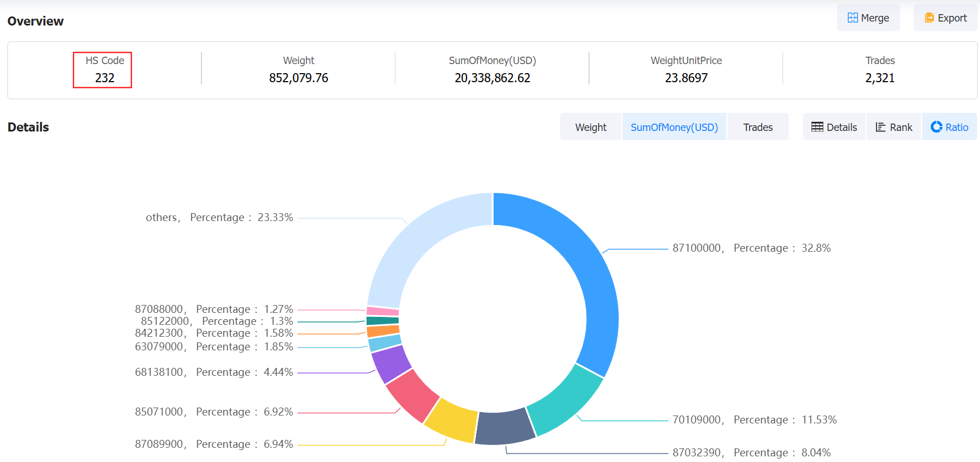The image size is (980, 462).
Task: Click the '87089900, Percentage : 6.94%' label
Action: pyautogui.click(x=214, y=444)
